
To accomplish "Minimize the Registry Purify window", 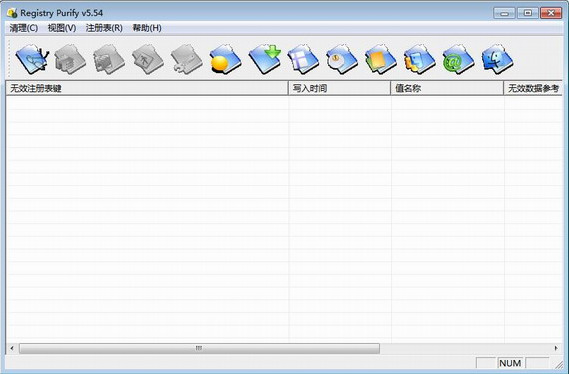I will pos(505,13).
